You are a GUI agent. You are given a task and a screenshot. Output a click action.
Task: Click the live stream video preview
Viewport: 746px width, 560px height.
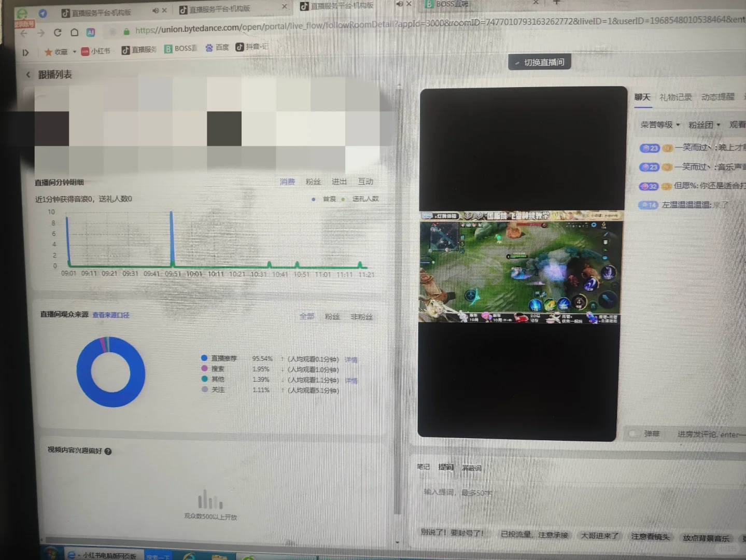(x=521, y=264)
